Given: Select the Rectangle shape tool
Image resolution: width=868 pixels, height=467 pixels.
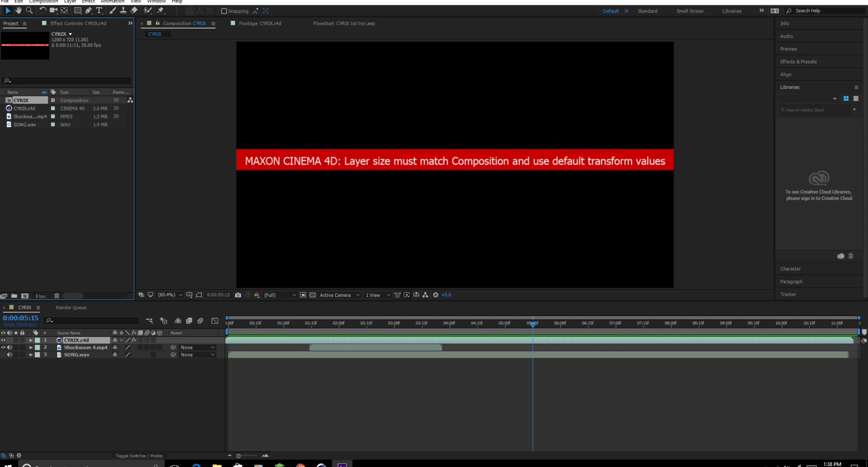Looking at the screenshot, I should click(77, 10).
